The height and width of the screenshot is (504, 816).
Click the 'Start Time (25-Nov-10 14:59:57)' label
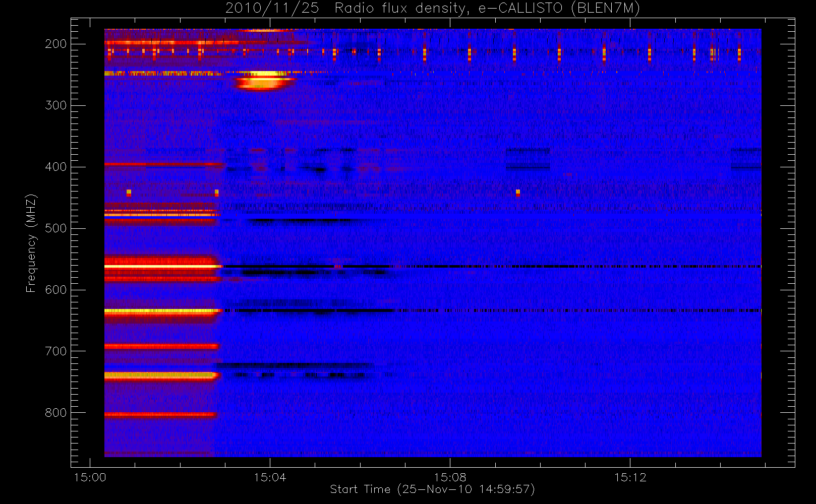click(432, 489)
